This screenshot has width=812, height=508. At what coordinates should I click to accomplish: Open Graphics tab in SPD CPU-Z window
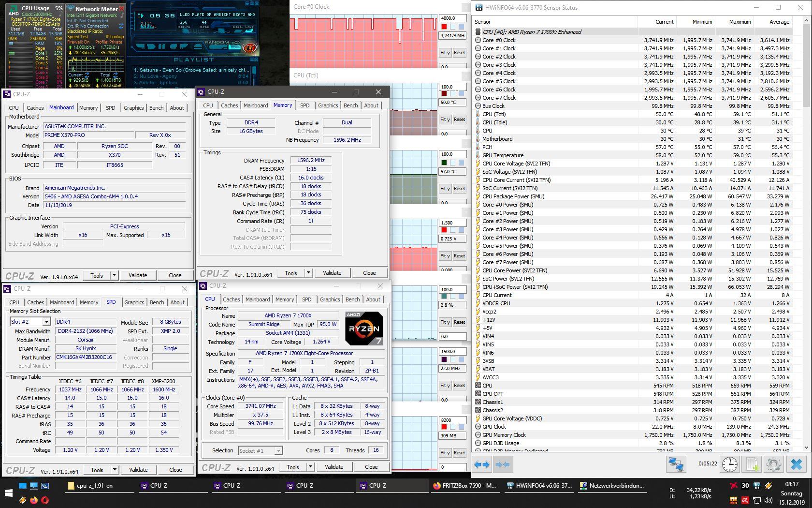[x=134, y=302]
